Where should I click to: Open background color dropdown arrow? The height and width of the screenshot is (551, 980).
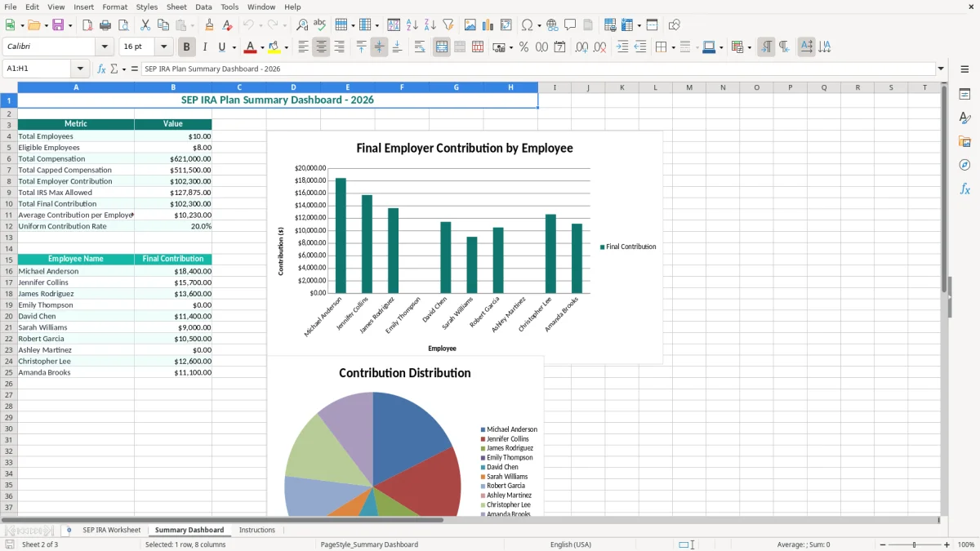[286, 47]
